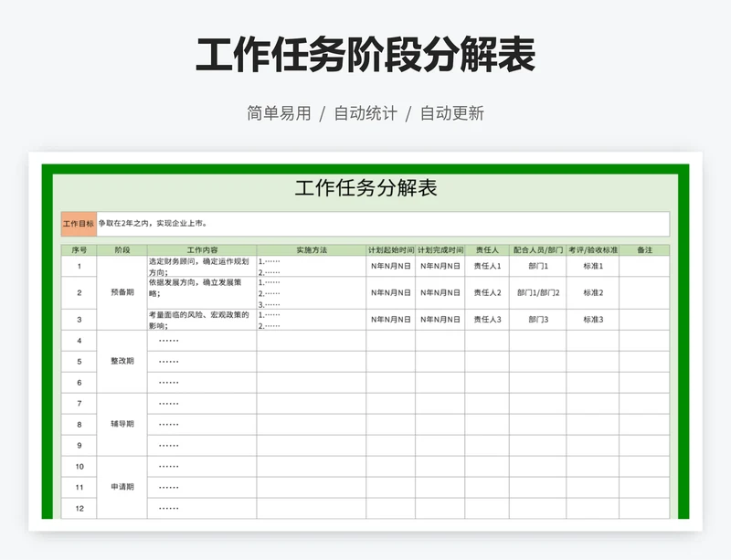This screenshot has width=731, height=560.
Task: Select the cell 考量面临的风险、宏观政策的影响
Action: point(202,320)
